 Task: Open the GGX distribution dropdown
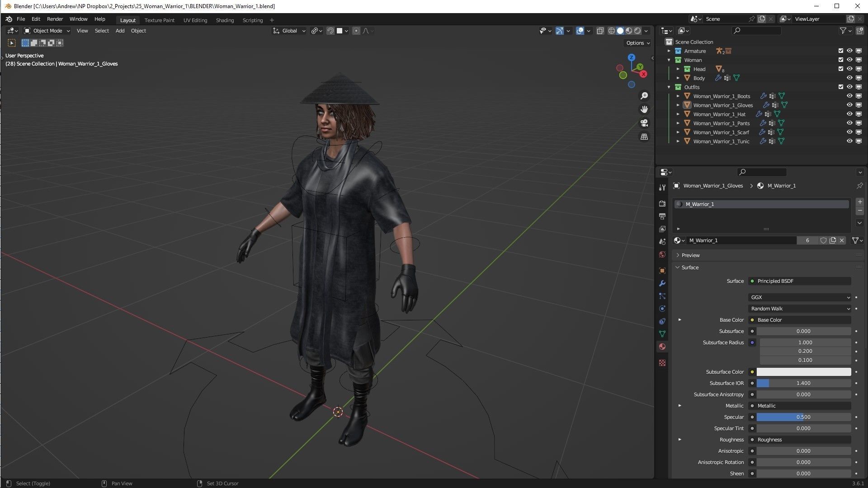pyautogui.click(x=800, y=297)
